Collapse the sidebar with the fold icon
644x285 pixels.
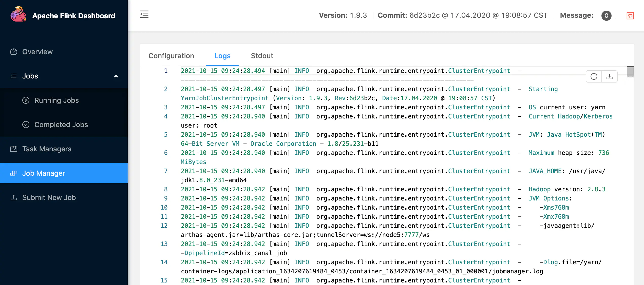pos(144,14)
